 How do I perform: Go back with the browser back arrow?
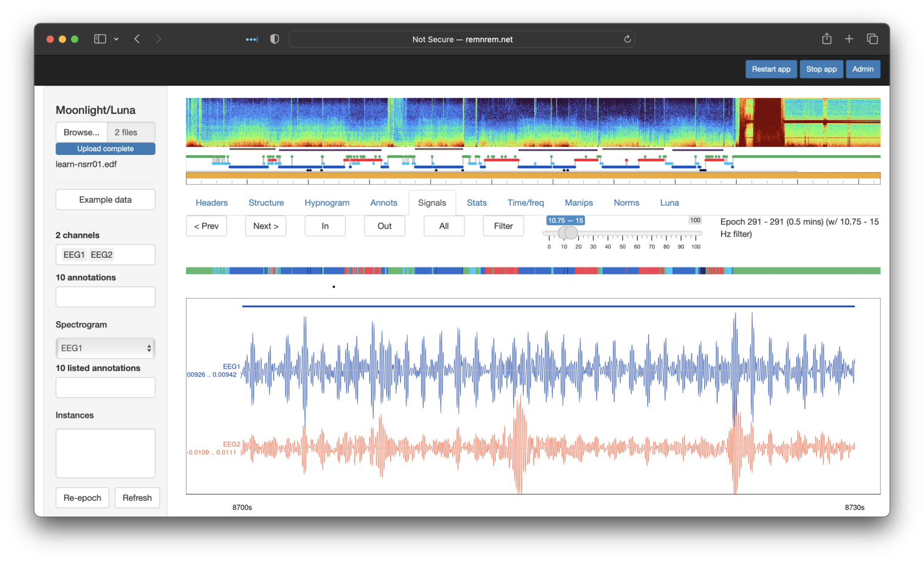137,39
